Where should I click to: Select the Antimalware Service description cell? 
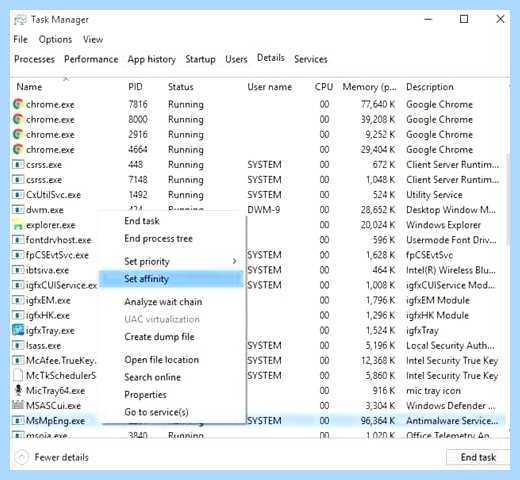pos(452,421)
